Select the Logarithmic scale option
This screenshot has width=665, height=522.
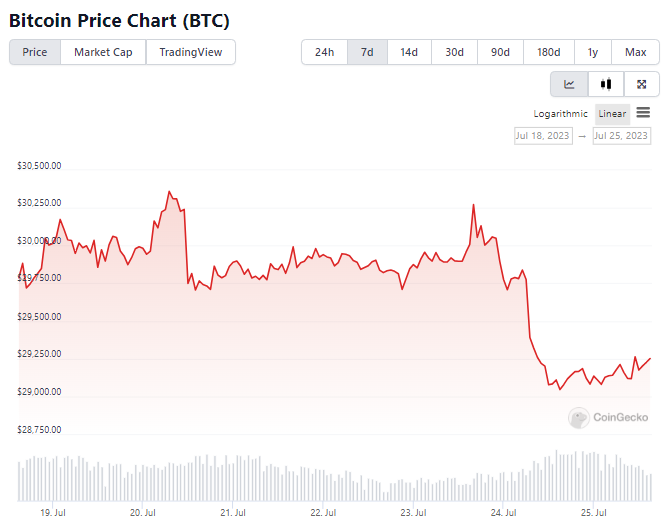coord(560,114)
